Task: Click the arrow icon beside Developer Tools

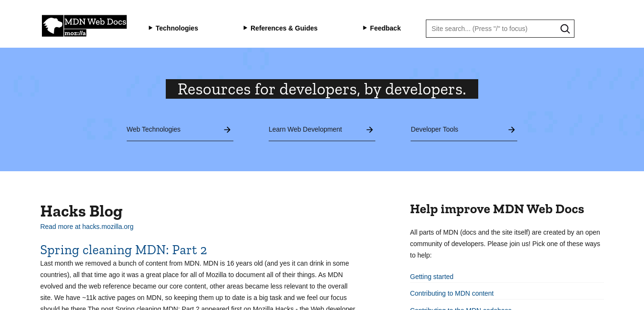Action: point(512,130)
